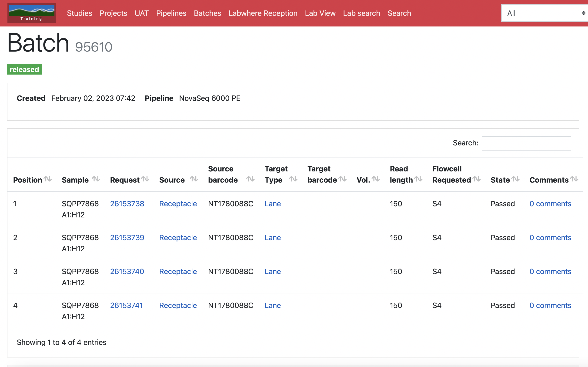
Task: View 0 comments for position 4
Action: coord(550,305)
